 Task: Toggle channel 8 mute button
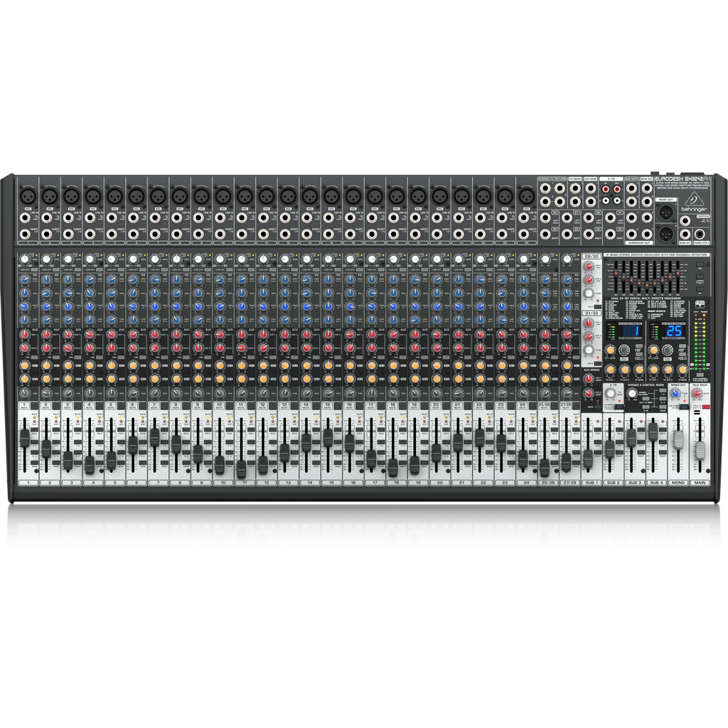[x=186, y=406]
